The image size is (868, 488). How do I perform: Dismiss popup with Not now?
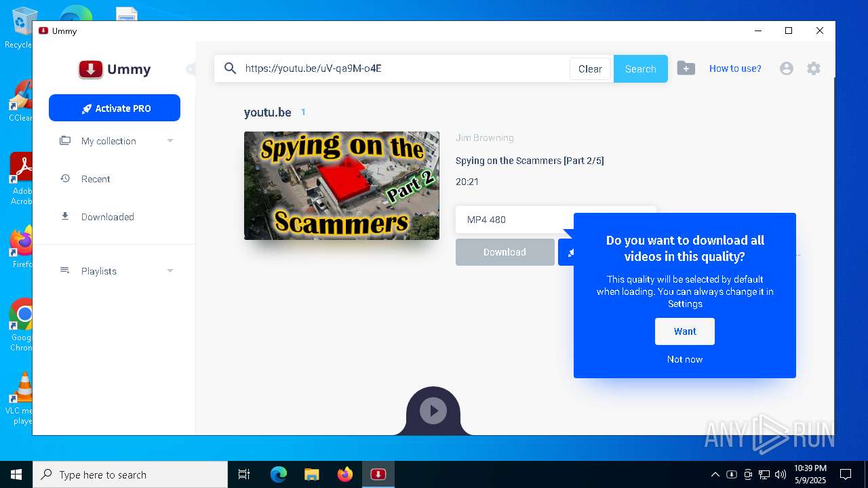click(x=685, y=359)
